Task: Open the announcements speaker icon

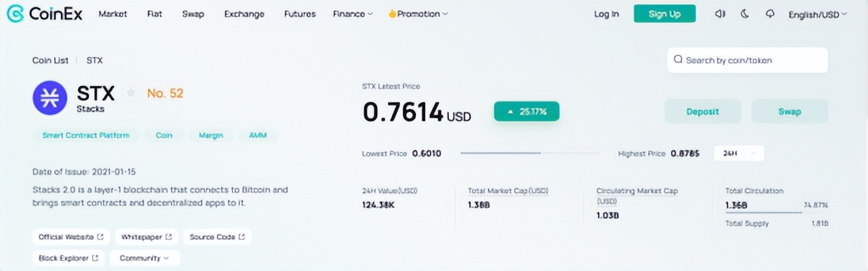Action: click(x=719, y=14)
